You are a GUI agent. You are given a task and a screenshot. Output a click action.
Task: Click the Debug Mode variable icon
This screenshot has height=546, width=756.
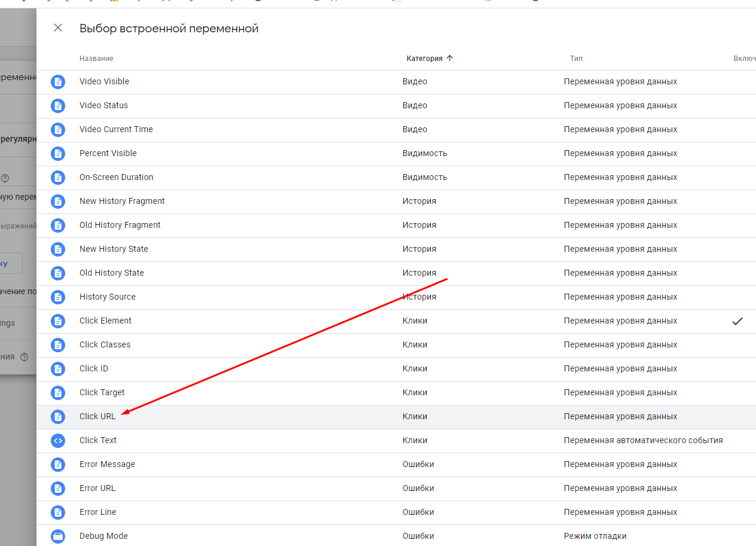click(57, 536)
